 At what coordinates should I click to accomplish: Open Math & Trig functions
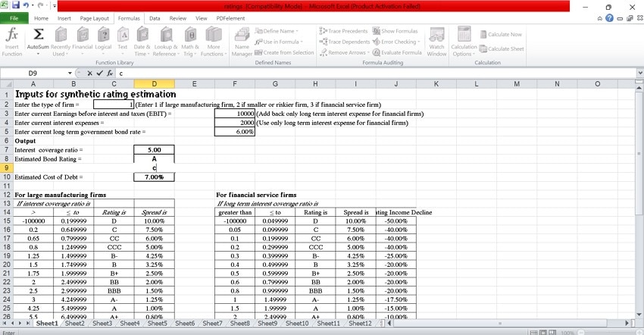190,42
